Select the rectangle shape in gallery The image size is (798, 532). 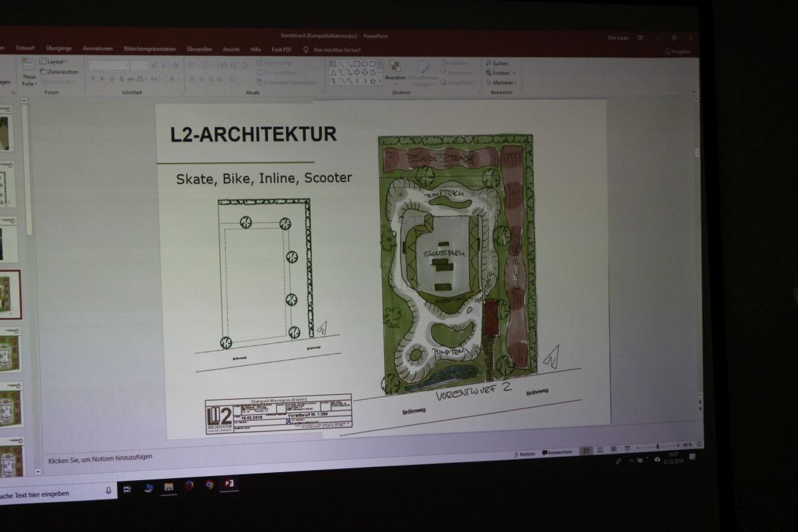(x=357, y=64)
